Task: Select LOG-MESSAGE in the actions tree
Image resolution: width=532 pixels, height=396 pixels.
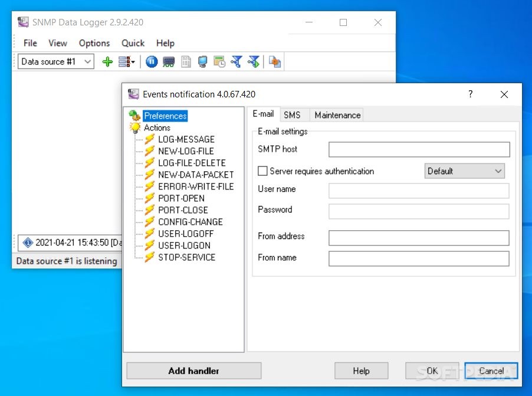Action: tap(186, 139)
